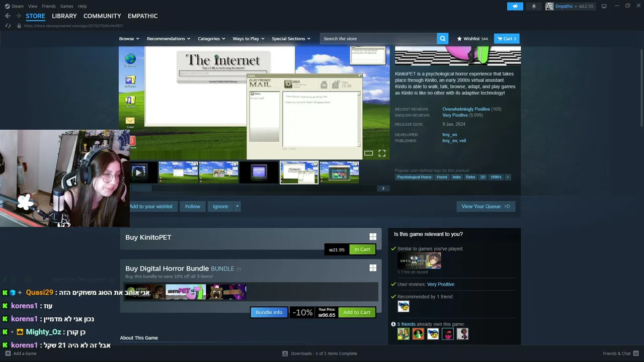Click the Empathic profile avatar

(x=549, y=6)
